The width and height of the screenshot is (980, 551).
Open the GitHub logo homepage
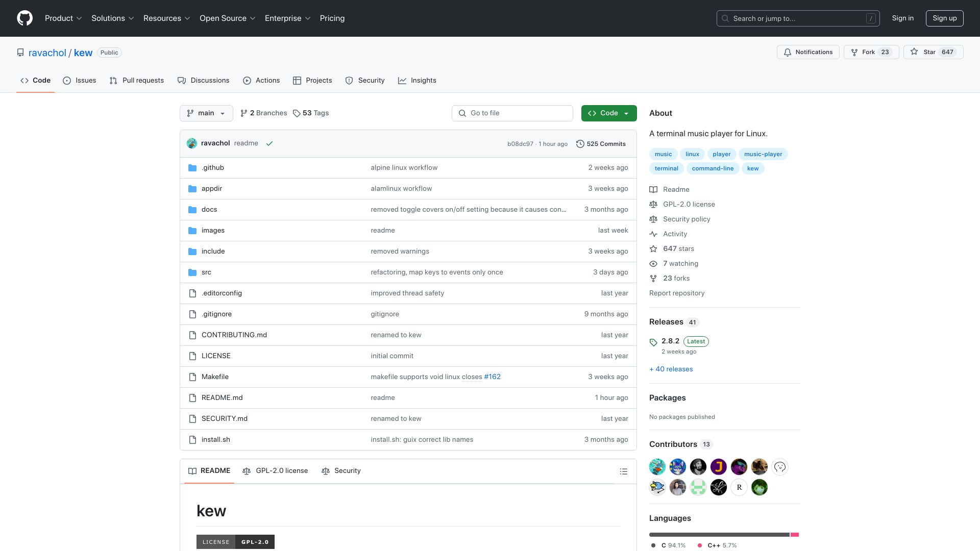pyautogui.click(x=24, y=18)
